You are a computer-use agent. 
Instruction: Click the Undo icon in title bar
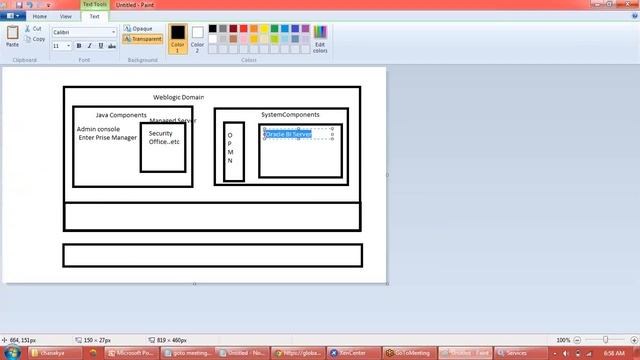coord(29,5)
